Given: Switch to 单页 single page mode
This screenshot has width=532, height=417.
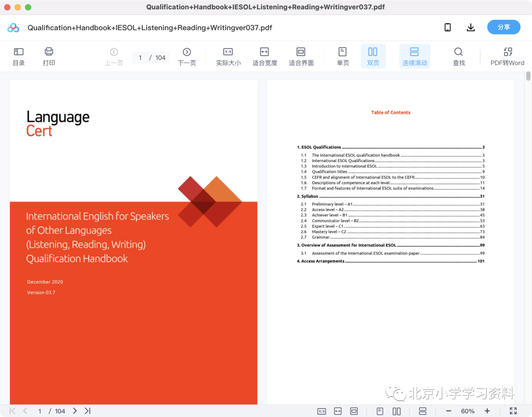Looking at the screenshot, I should click(x=343, y=56).
